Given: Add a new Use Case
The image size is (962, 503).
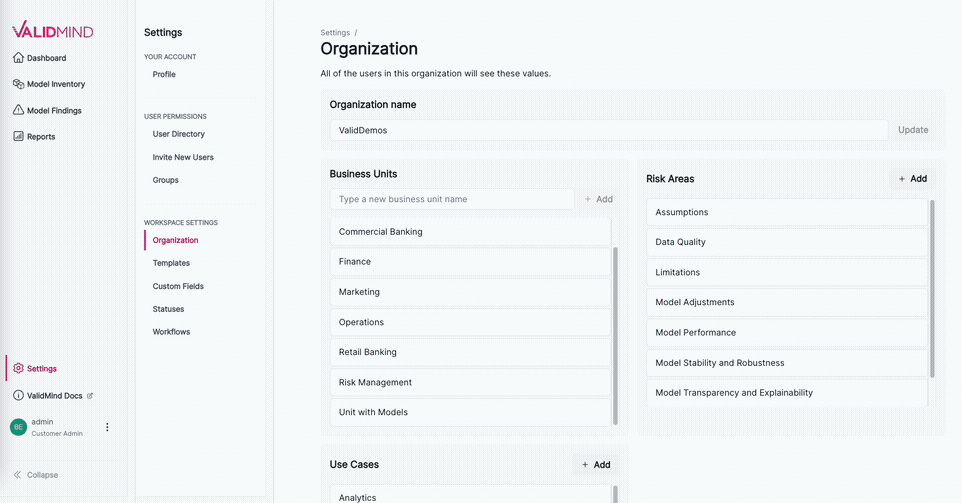Looking at the screenshot, I should point(596,465).
